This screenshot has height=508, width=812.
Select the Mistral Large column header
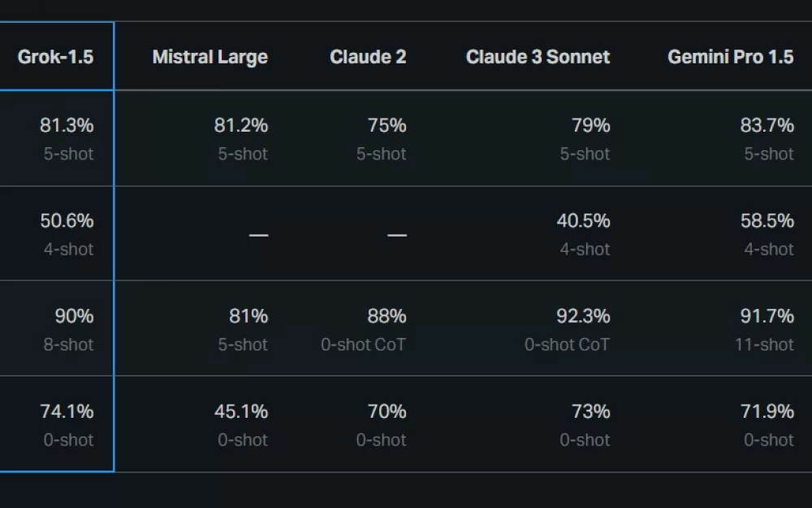[209, 57]
